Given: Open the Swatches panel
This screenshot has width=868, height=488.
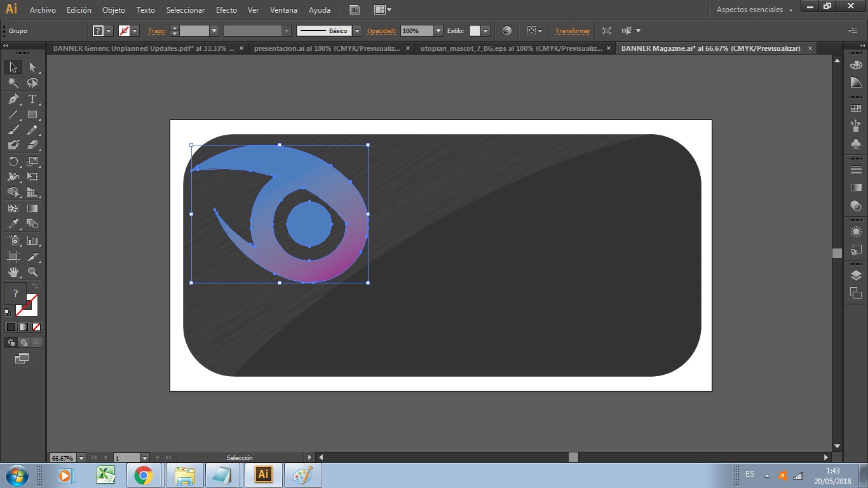Looking at the screenshot, I should tap(856, 109).
